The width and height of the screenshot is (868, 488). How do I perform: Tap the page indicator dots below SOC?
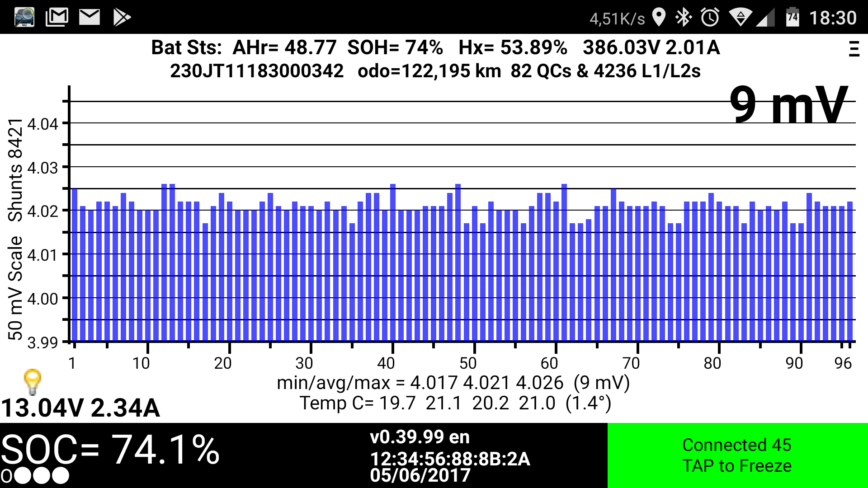coord(35,476)
